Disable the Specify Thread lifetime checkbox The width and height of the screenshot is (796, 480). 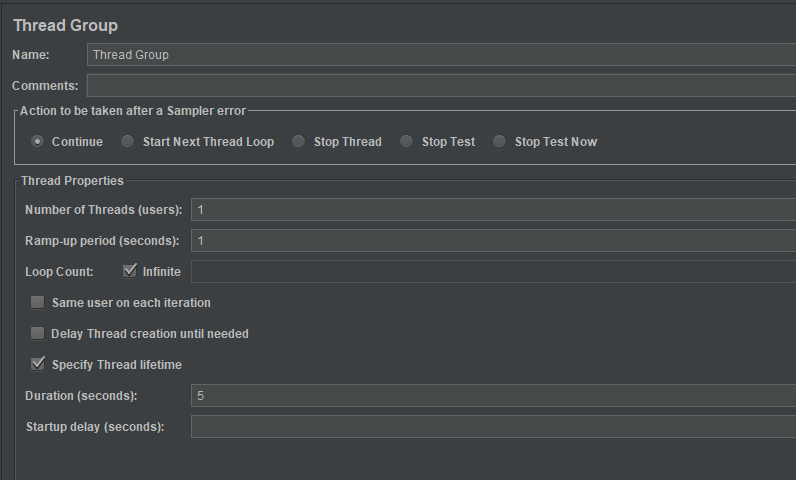pyautogui.click(x=38, y=364)
